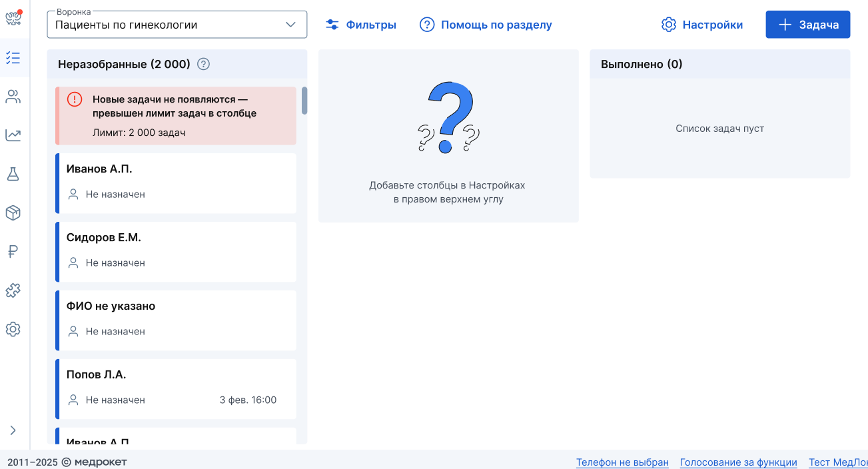868x469 pixels.
Task: Open the gear settings icon in sidebar
Action: click(x=13, y=329)
